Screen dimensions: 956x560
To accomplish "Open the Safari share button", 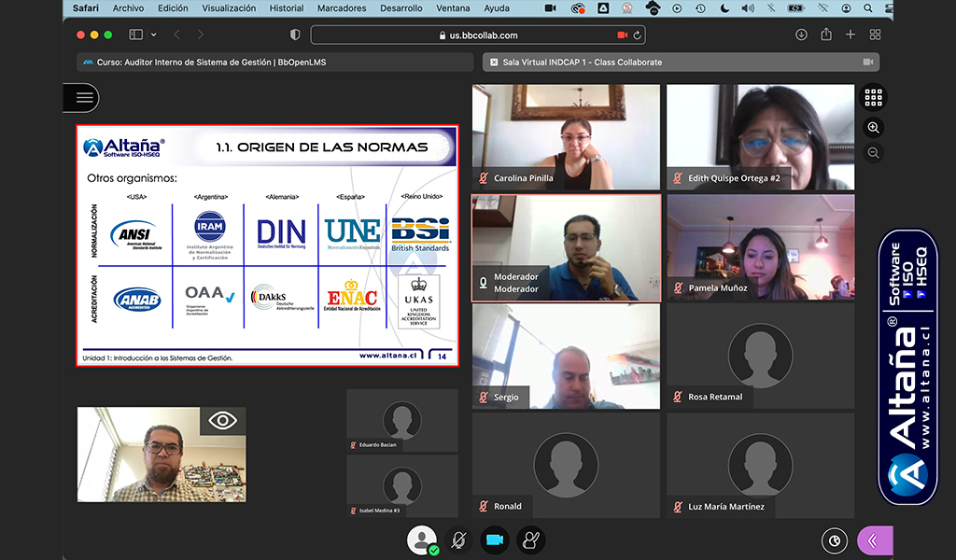I will pyautogui.click(x=826, y=35).
